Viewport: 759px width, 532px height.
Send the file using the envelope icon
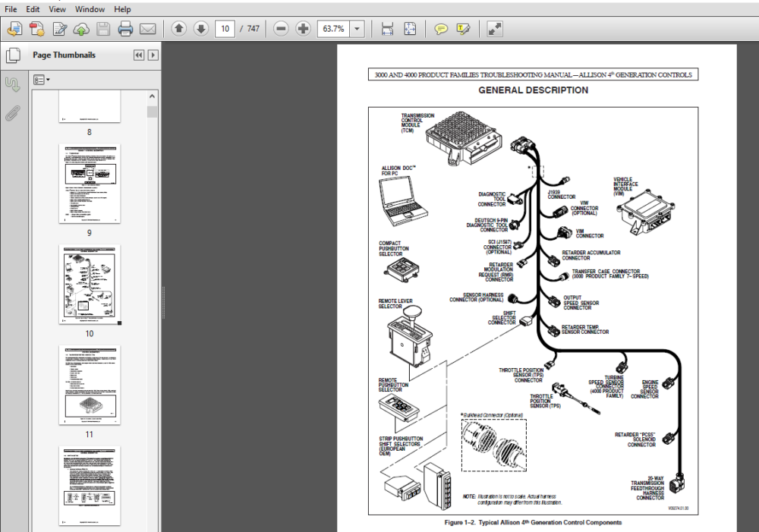[148, 29]
